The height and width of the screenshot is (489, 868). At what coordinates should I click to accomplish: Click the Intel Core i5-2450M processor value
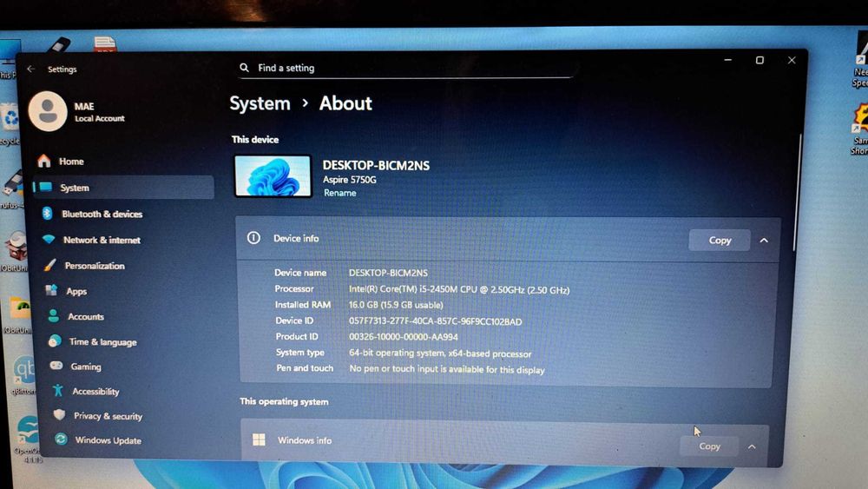click(x=459, y=289)
